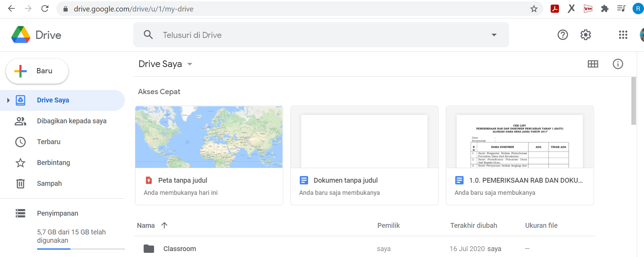This screenshot has width=644, height=257.
Task: Open the media control icon
Action: point(621,8)
